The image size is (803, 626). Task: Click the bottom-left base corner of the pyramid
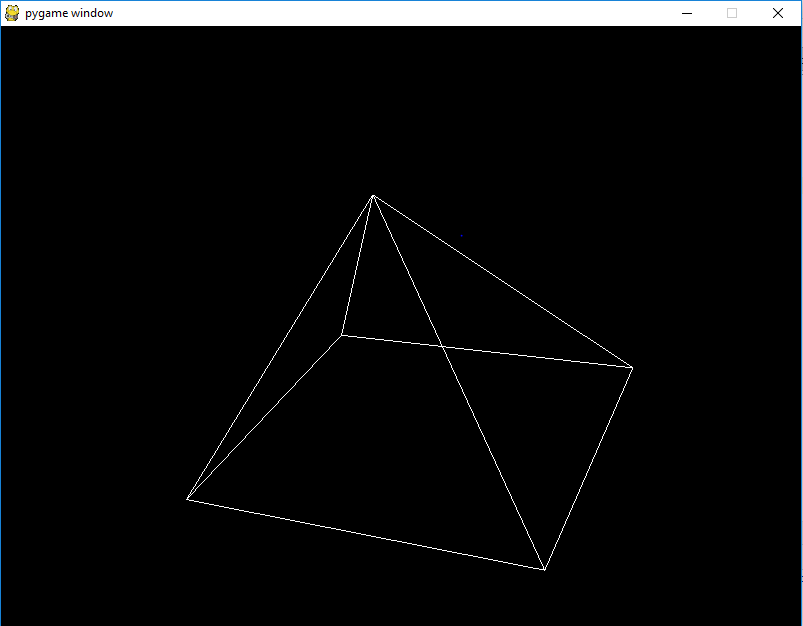(x=189, y=497)
